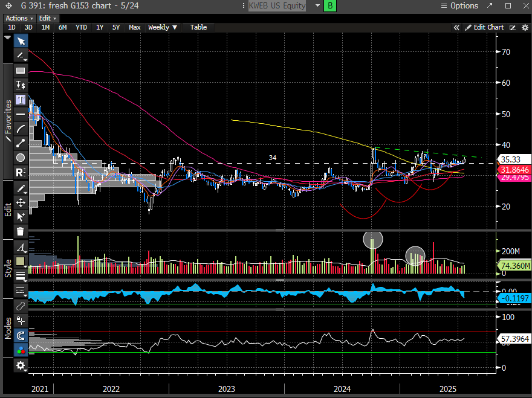532x398 pixels.
Task: Pick the trend line segment tool
Action: 21,143
